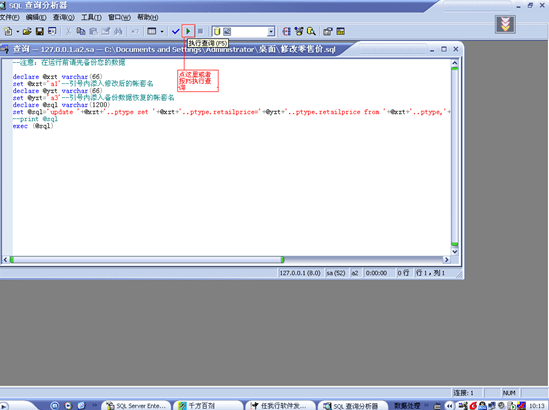This screenshot has width=549, height=410.
Task: Click the horizontal scrollbar thumb in editor
Action: click(147, 259)
